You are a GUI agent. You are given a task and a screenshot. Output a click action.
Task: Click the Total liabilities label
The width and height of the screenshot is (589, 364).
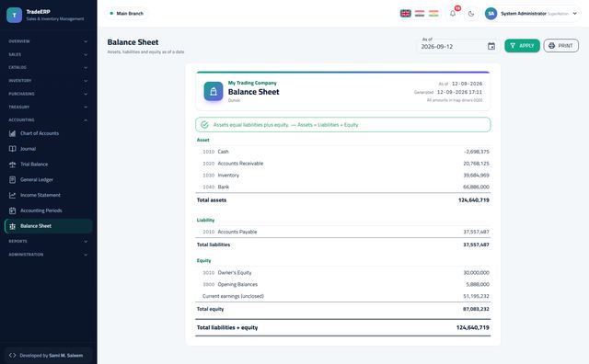pyautogui.click(x=214, y=245)
